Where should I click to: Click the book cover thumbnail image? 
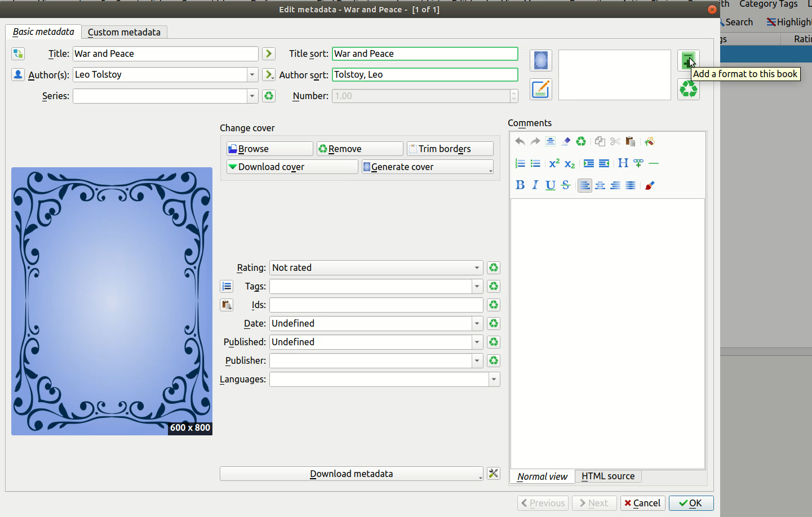(x=112, y=301)
